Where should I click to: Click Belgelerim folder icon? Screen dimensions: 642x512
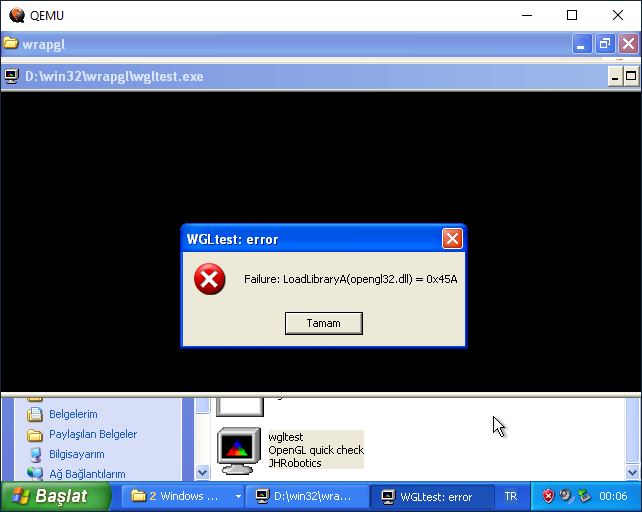pos(35,415)
